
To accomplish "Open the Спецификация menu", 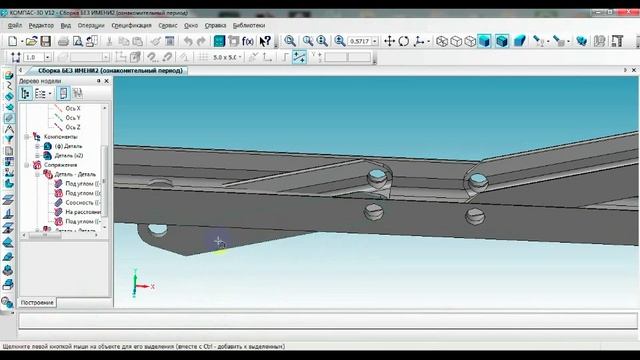I will pos(131,25).
